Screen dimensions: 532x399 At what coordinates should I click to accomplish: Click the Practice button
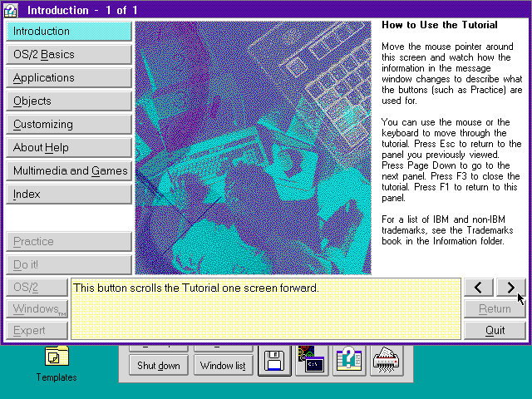pos(69,241)
